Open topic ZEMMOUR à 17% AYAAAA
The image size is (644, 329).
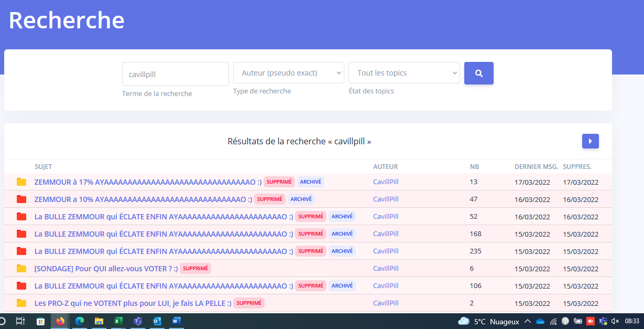[148, 182]
